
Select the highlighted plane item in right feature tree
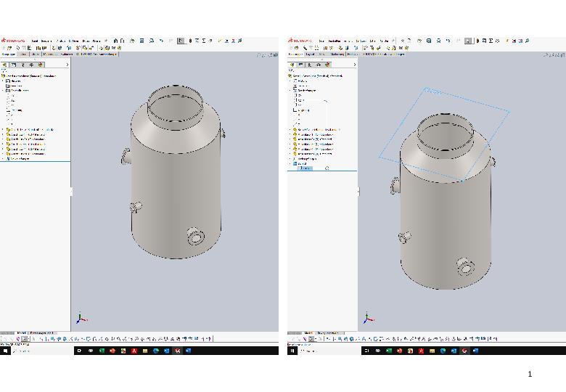point(306,168)
